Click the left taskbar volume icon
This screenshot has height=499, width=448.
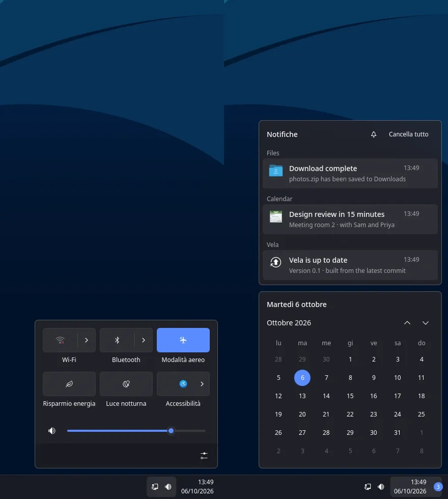point(168,487)
